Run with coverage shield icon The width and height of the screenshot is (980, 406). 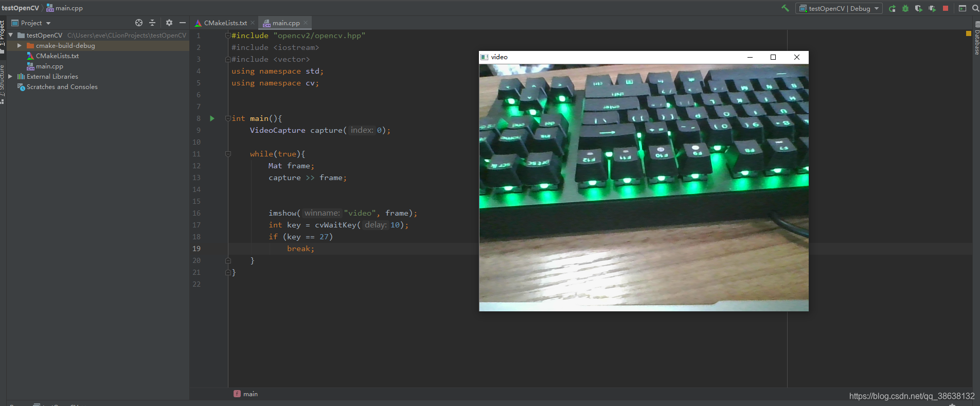pos(919,8)
